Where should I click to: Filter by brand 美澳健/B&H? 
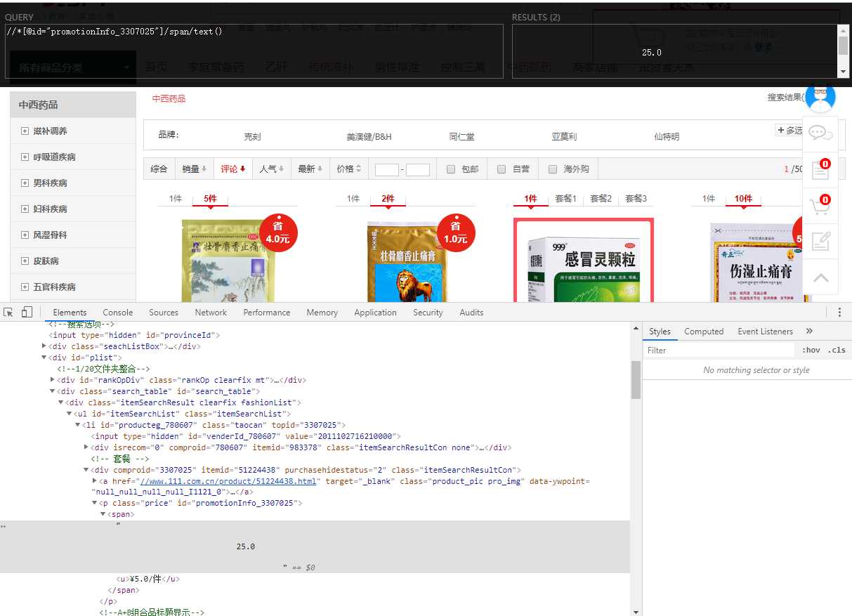(x=369, y=137)
